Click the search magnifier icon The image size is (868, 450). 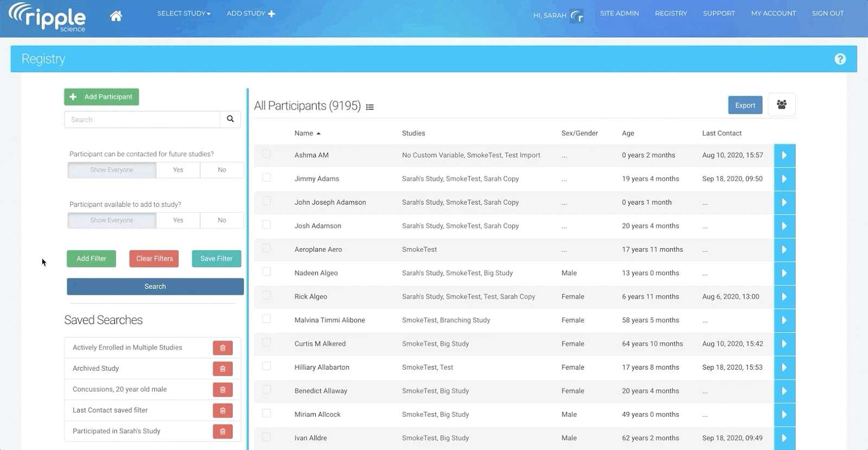click(x=230, y=119)
